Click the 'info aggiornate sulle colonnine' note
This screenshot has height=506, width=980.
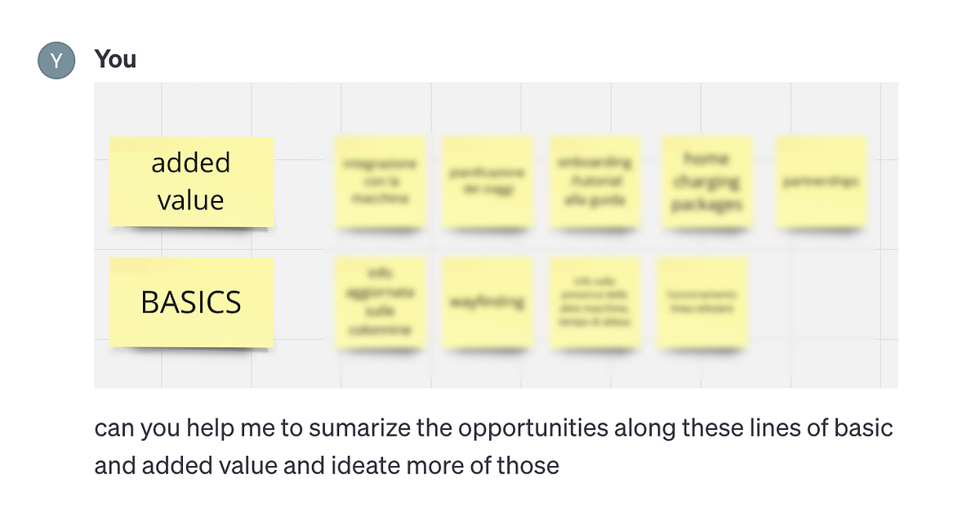click(380, 302)
